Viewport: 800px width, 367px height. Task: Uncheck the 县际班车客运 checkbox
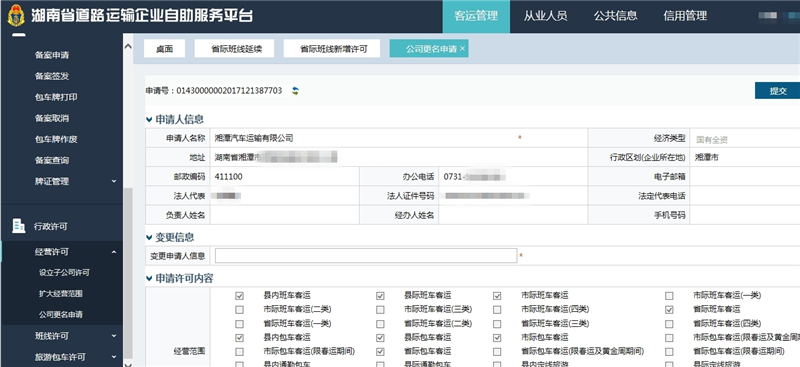click(x=380, y=296)
